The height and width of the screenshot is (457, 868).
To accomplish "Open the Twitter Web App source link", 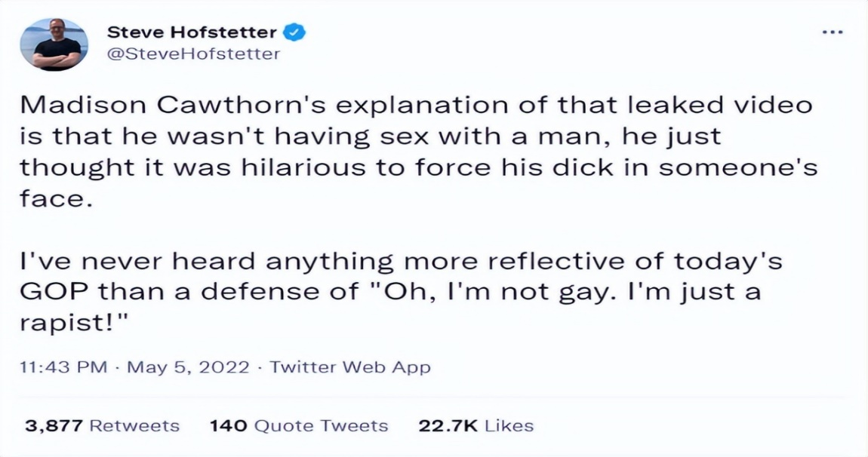I will pos(350,367).
